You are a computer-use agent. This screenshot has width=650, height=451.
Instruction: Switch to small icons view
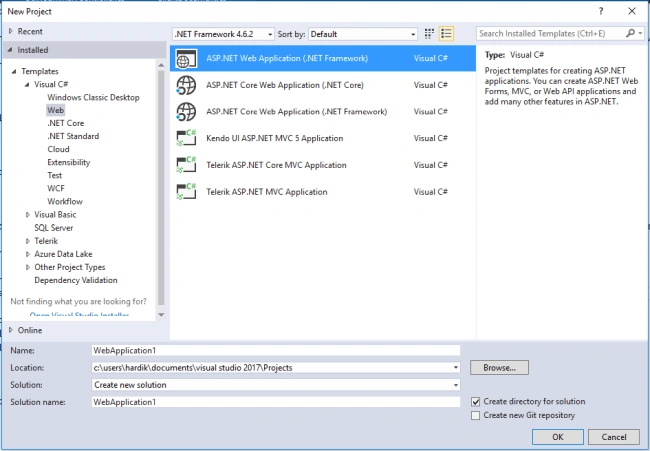click(x=429, y=34)
